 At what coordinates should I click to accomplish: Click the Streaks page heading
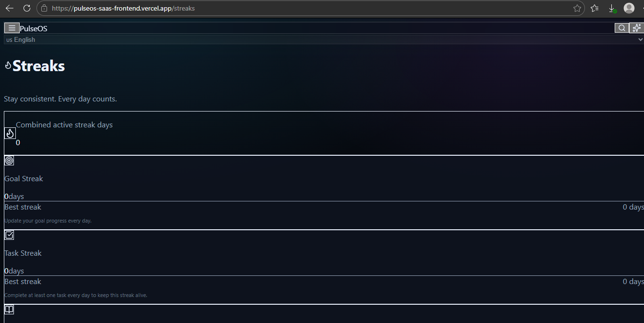pos(38,66)
